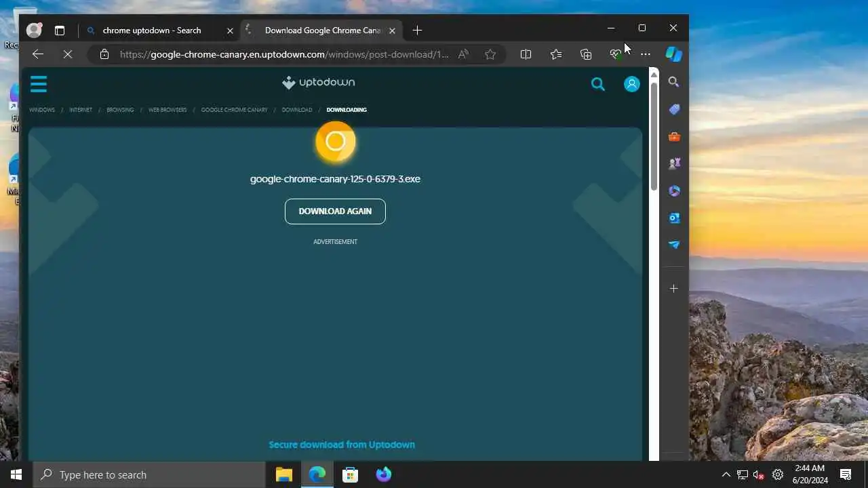The width and height of the screenshot is (868, 488).
Task: Click the Chrome Canary app icon
Action: pos(335,142)
